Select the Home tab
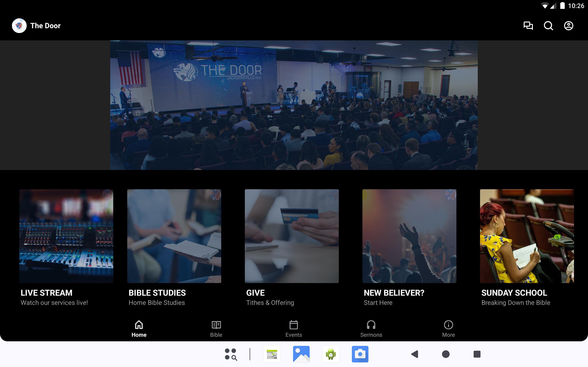The image size is (588, 367). [139, 329]
